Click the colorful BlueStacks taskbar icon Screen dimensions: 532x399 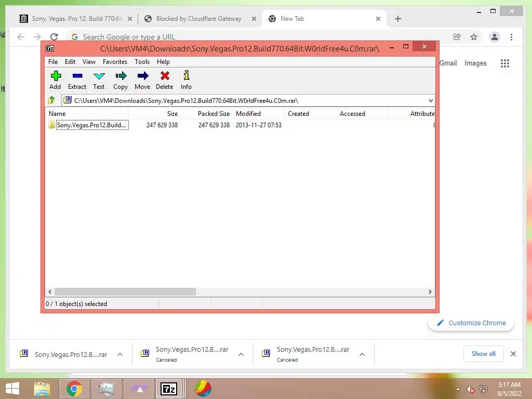coord(203,389)
